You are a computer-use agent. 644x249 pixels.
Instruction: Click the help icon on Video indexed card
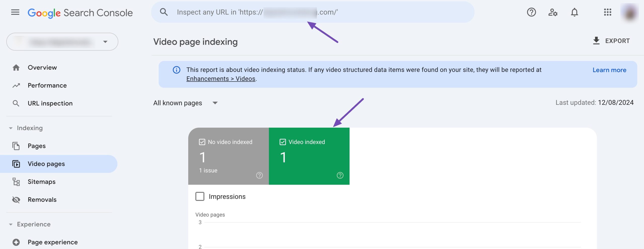(340, 175)
